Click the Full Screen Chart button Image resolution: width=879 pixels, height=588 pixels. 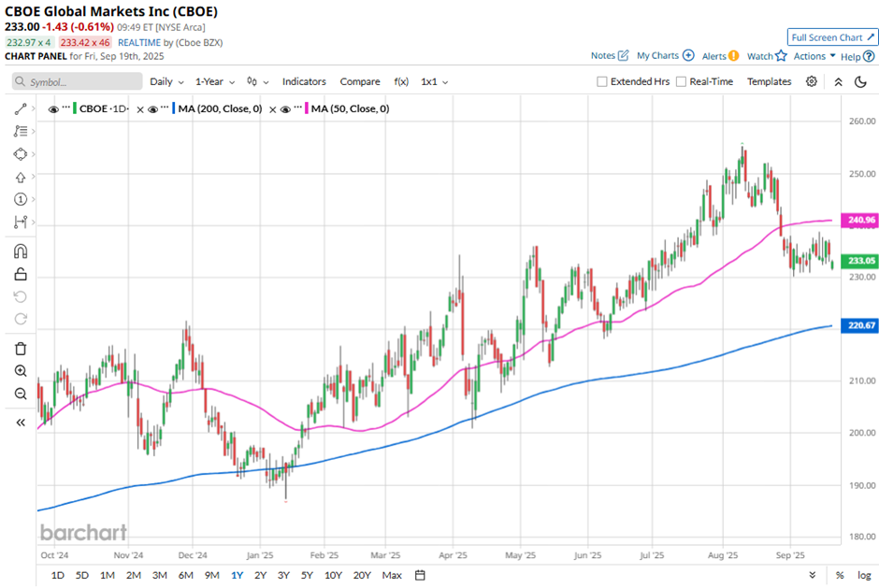[x=832, y=37]
